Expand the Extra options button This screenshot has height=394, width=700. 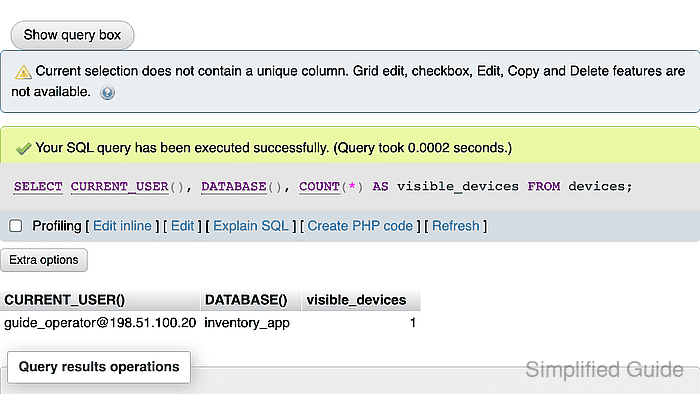(44, 260)
